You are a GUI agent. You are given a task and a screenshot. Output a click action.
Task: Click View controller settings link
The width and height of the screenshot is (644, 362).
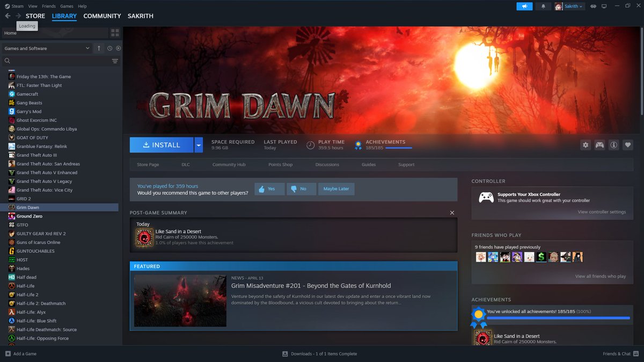(602, 212)
